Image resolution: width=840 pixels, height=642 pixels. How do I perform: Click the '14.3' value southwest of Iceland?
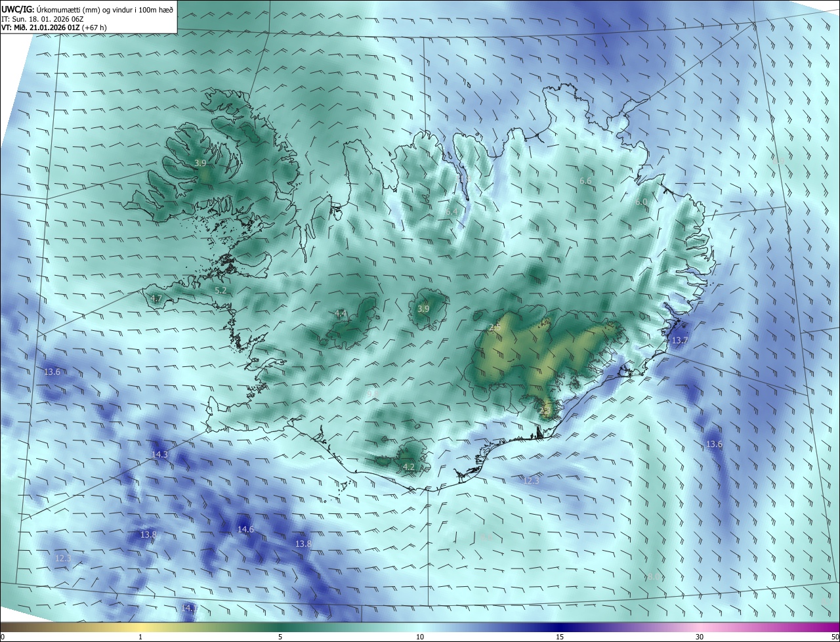tap(159, 454)
